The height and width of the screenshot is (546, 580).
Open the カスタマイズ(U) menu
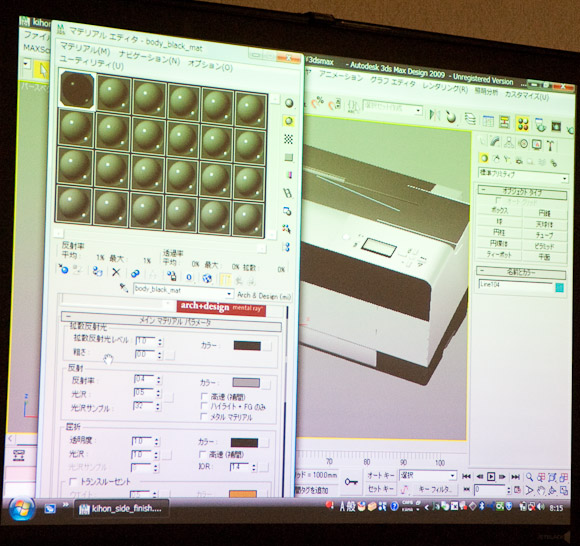[527, 95]
